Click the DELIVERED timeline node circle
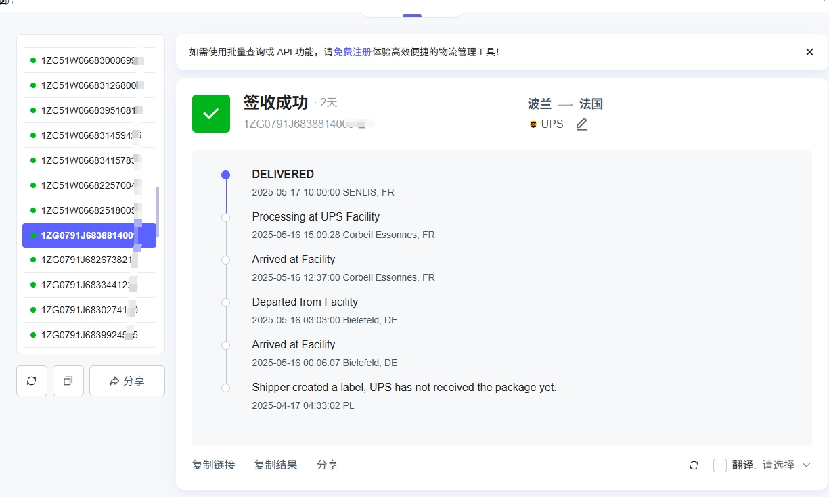The height and width of the screenshot is (504, 829). click(225, 175)
